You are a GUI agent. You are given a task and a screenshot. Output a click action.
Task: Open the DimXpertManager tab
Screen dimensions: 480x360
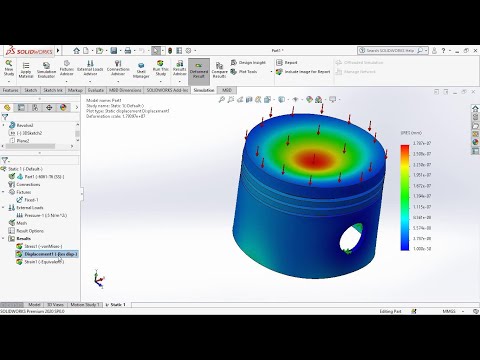tap(49, 107)
